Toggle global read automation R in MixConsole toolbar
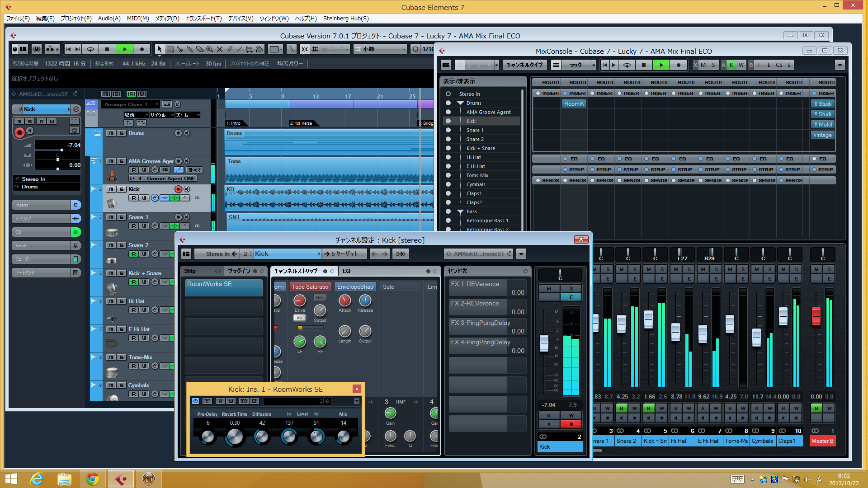 731,65
